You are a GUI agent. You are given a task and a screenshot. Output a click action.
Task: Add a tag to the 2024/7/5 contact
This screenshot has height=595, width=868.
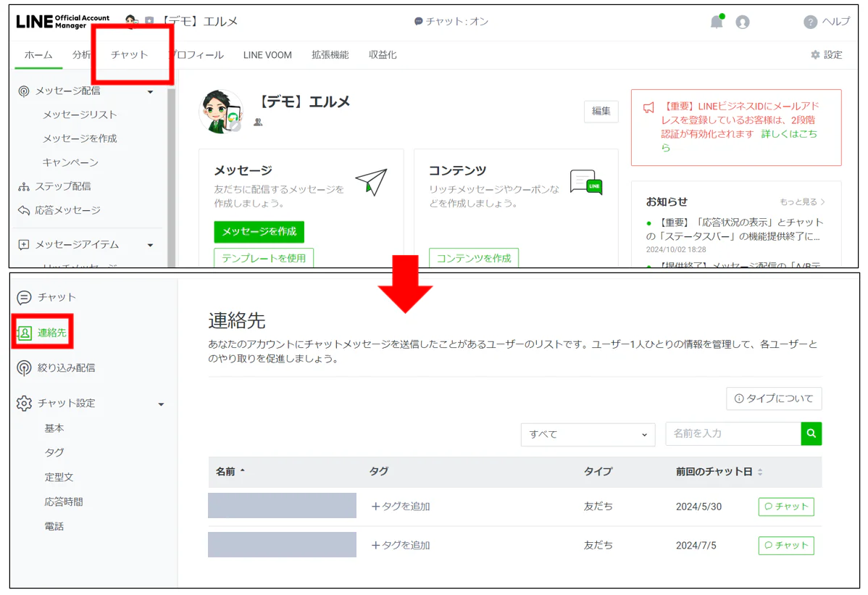401,545
